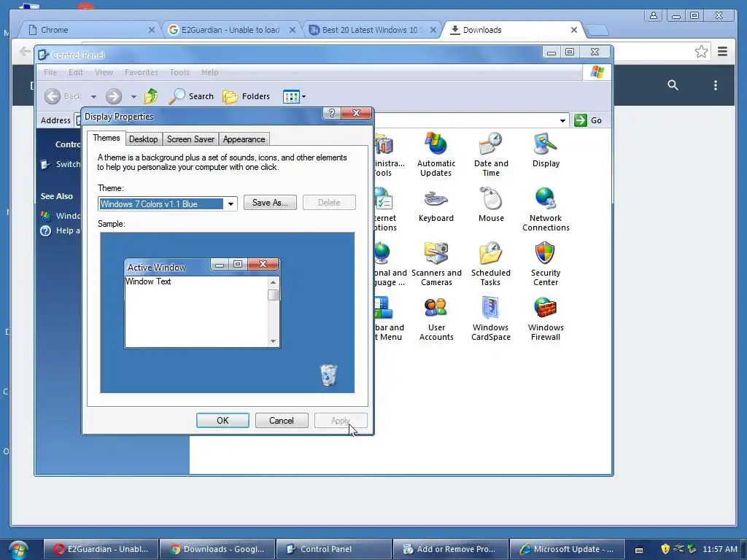Image resolution: width=747 pixels, height=560 pixels.
Task: Switch to the Appearance tab
Action: click(x=244, y=139)
